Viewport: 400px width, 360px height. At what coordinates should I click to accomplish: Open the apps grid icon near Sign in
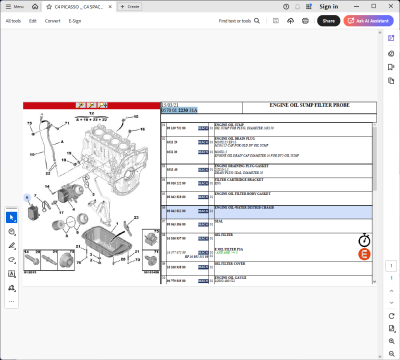pyautogui.click(x=309, y=7)
